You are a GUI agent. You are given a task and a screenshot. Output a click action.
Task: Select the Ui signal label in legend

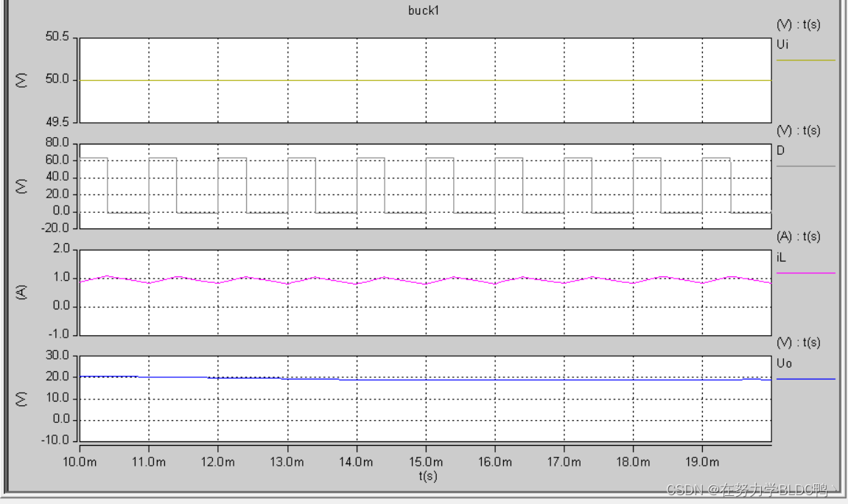[x=782, y=44]
